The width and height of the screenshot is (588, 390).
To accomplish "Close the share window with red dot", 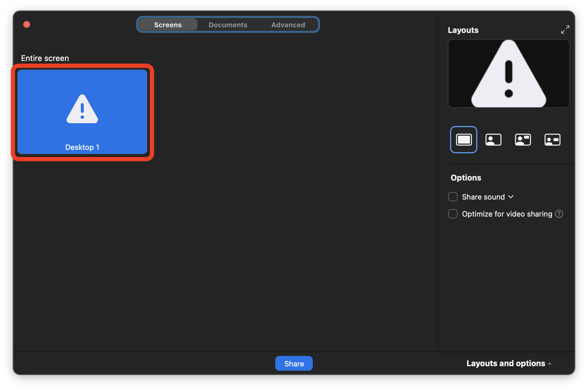I will [26, 24].
